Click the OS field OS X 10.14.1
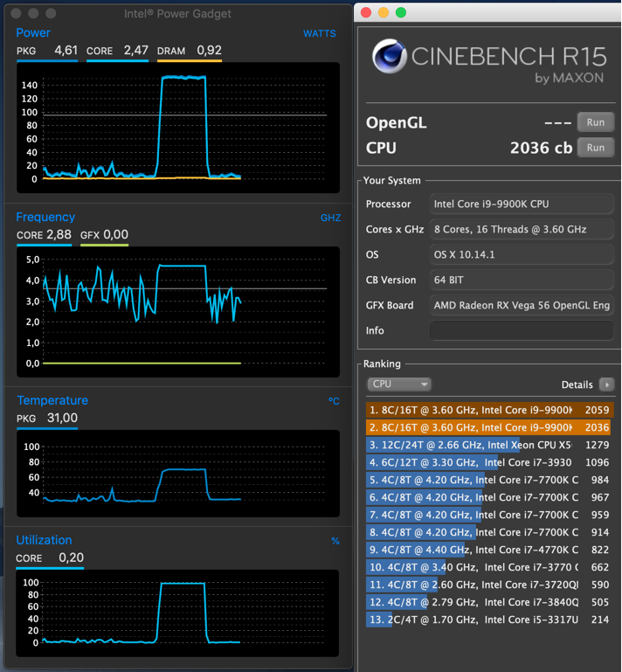The width and height of the screenshot is (622, 672). (522, 254)
